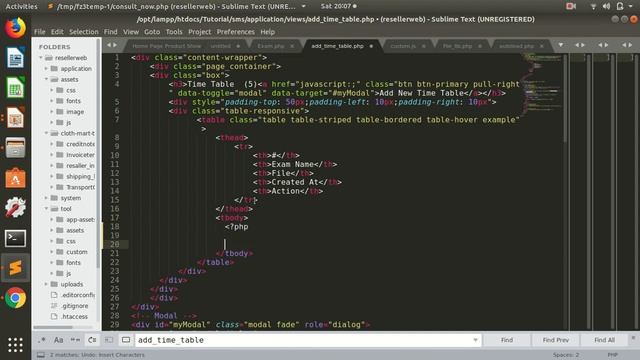The height and width of the screenshot is (360, 640).
Task: Open the File menu
Action: pyautogui.click(x=40, y=32)
